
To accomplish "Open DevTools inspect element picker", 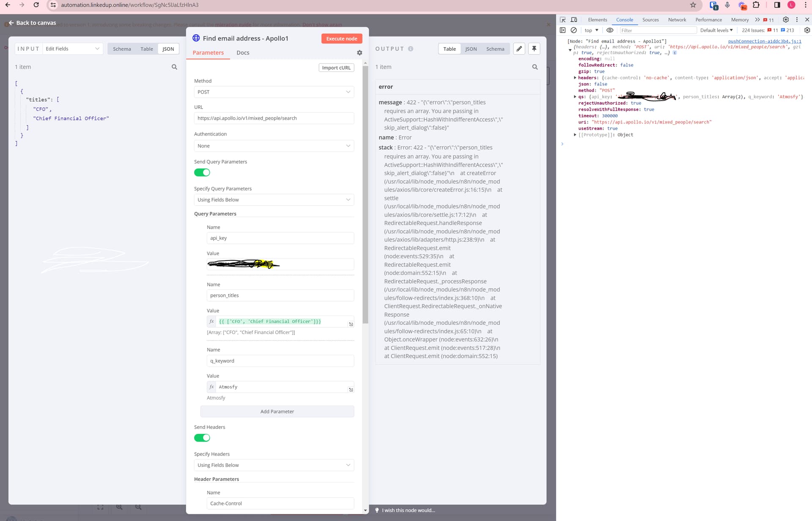I will (x=562, y=19).
